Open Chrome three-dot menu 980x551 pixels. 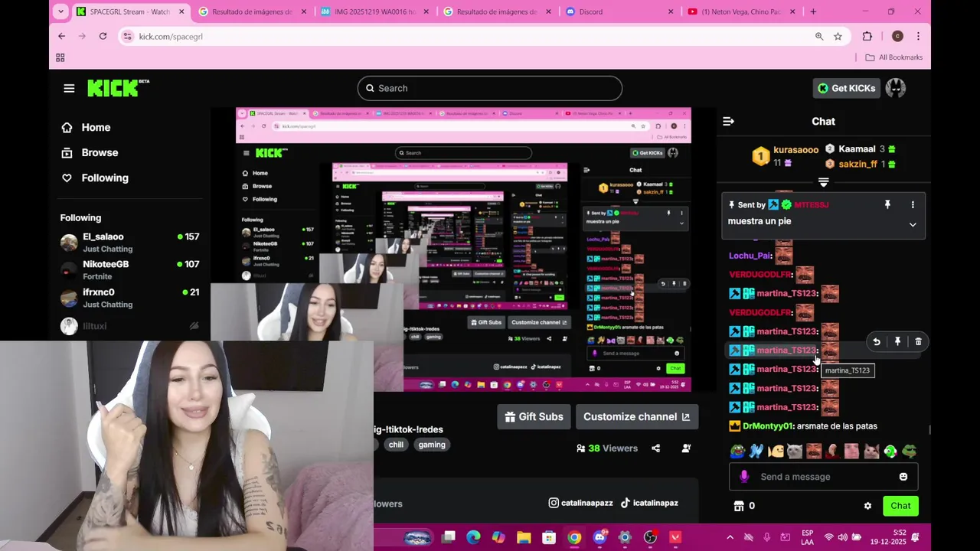point(918,36)
